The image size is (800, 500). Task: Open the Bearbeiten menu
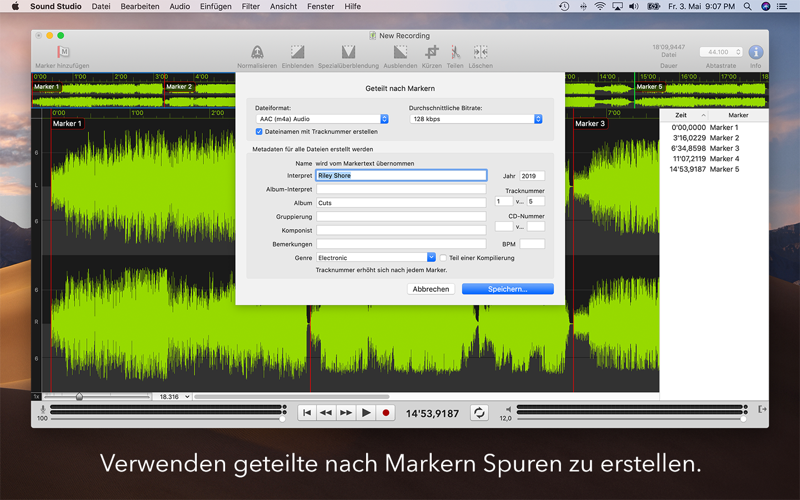pos(140,6)
